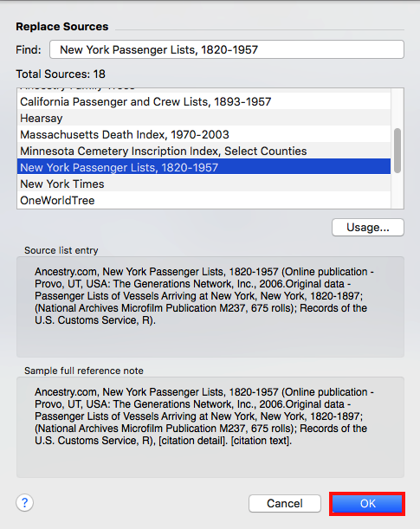The height and width of the screenshot is (529, 420).
Task: Open the Usage... dialog
Action: [368, 228]
